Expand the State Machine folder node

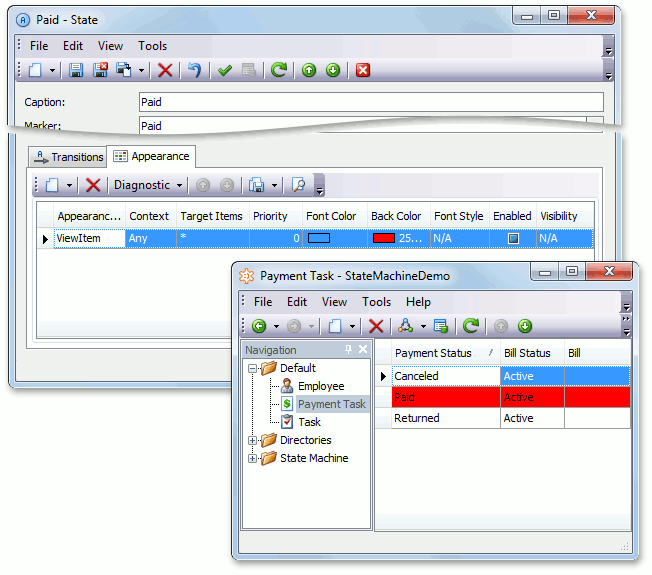[252, 458]
